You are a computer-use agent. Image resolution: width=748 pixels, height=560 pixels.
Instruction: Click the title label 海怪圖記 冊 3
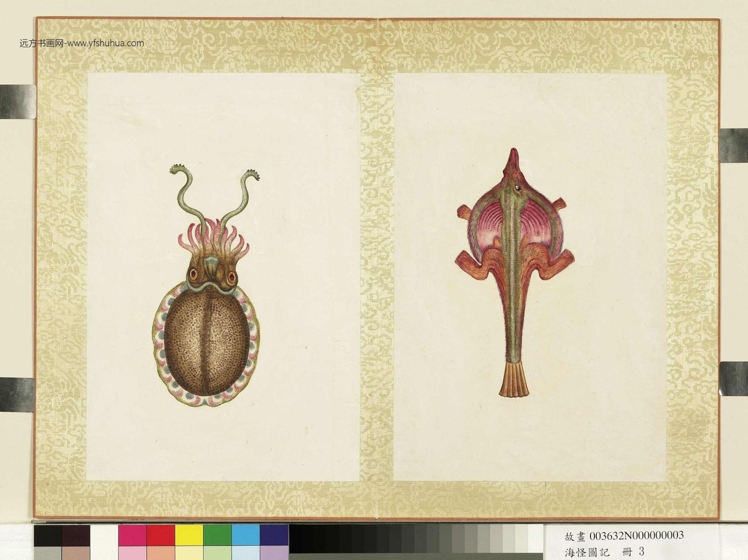(x=605, y=551)
